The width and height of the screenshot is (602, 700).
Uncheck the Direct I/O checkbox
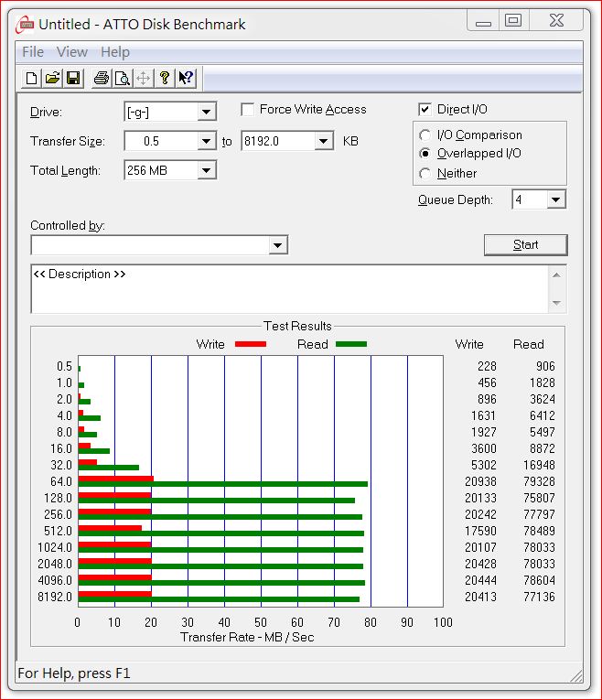tap(425, 110)
